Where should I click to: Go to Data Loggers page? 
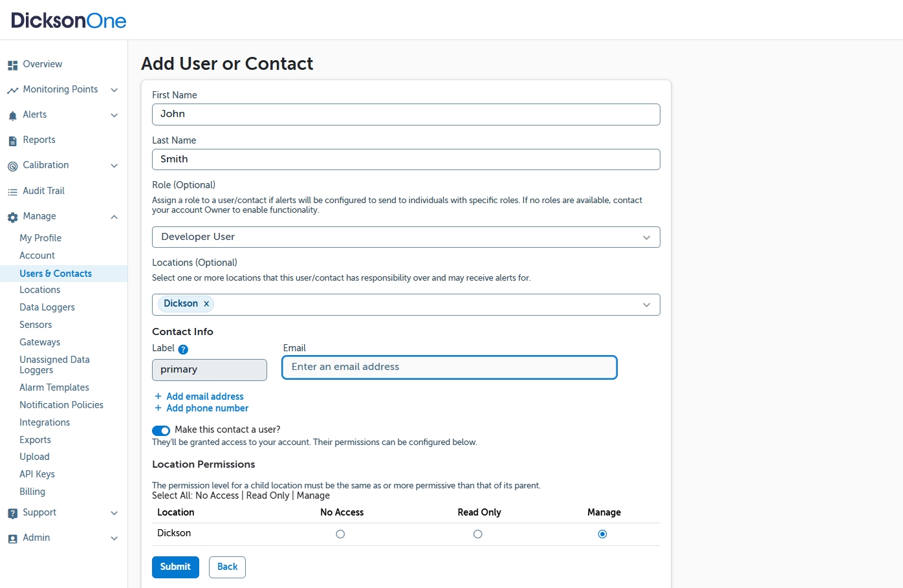pos(47,307)
